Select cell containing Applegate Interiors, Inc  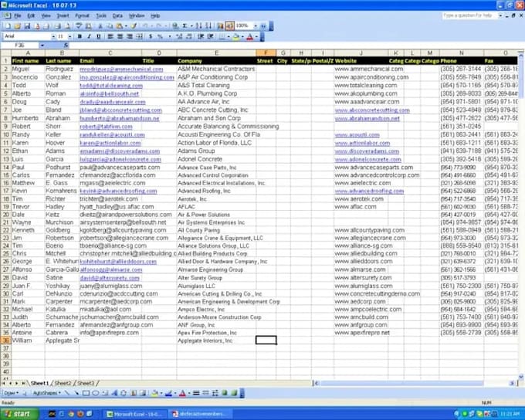(x=216, y=340)
